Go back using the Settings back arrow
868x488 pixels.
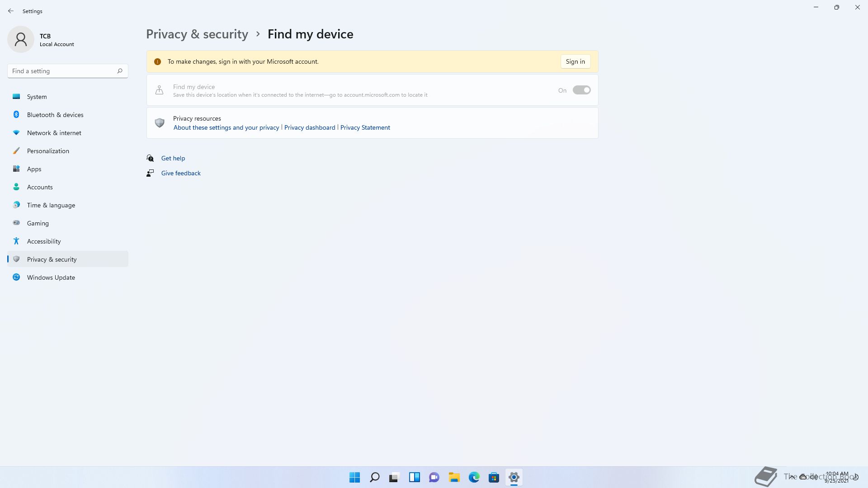(x=11, y=11)
